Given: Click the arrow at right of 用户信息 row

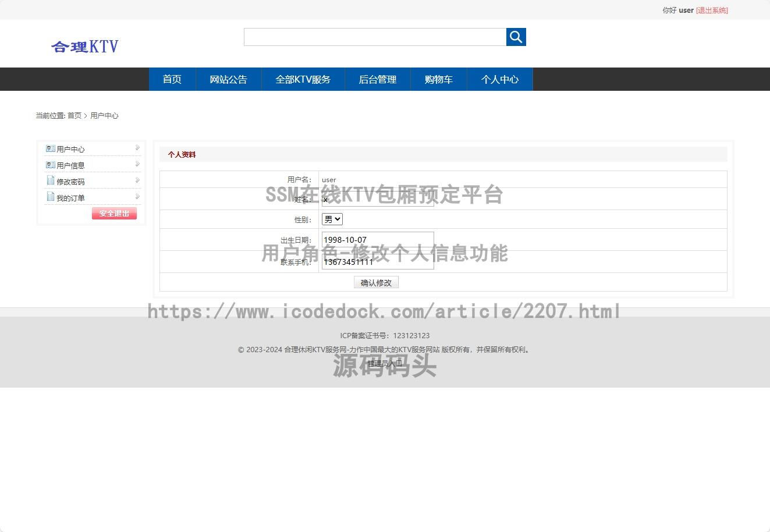Looking at the screenshot, I should click(137, 164).
